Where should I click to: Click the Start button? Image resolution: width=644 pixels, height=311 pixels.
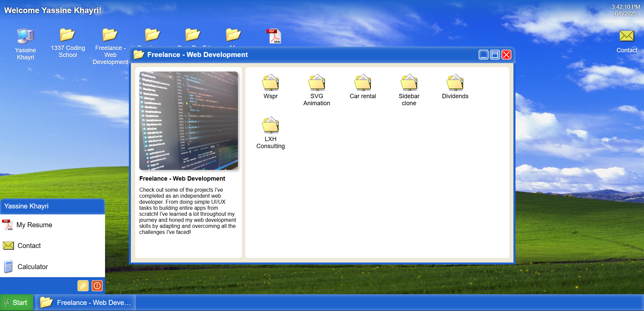coord(16,303)
